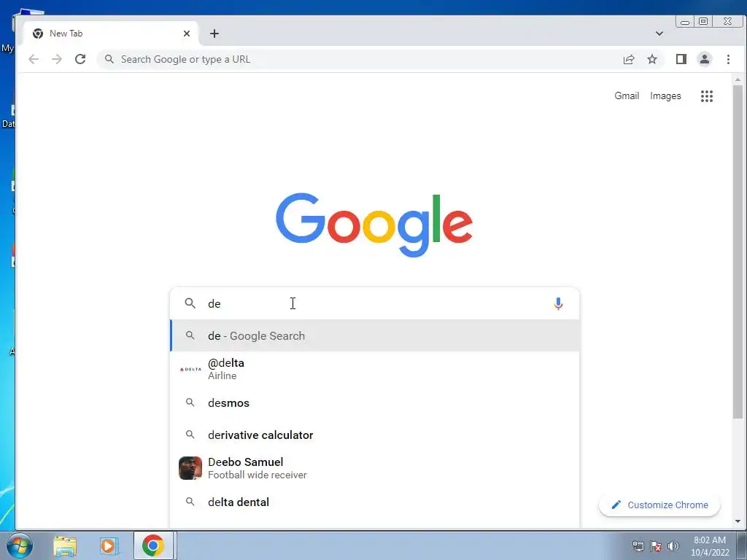
Task: Click the browser forward arrow
Action: (x=57, y=59)
